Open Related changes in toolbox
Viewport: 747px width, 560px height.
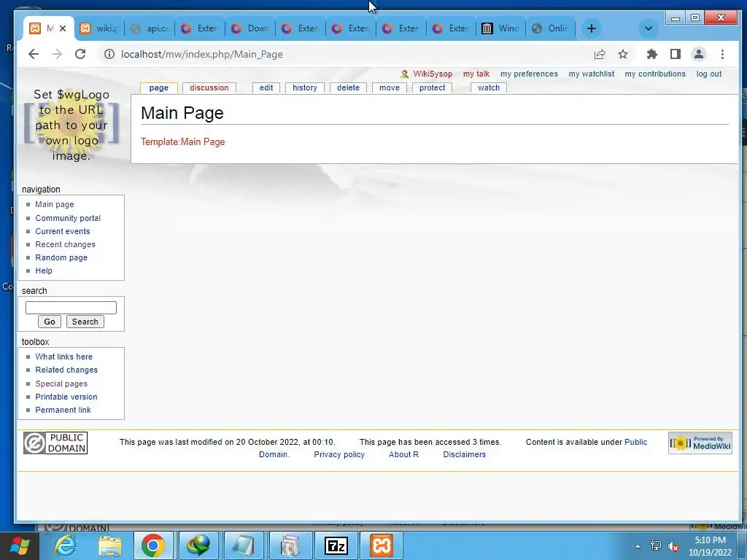click(x=66, y=370)
